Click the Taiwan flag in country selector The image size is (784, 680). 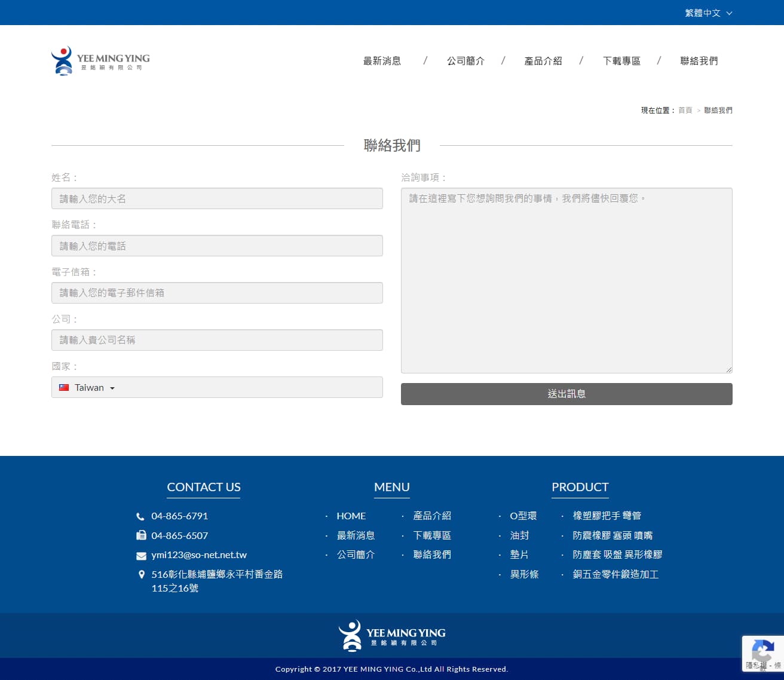pos(64,388)
